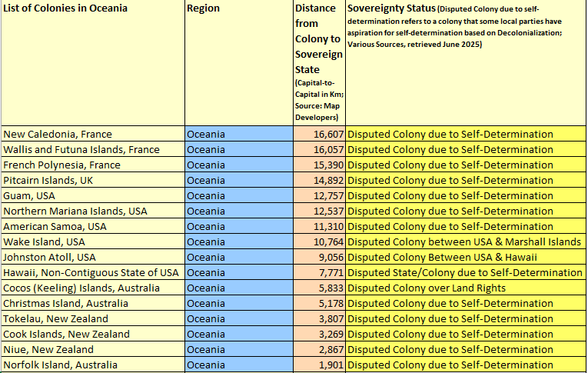Select the 'Guam, USA' cell
Screen dimensions: 588x373
[x=93, y=195]
